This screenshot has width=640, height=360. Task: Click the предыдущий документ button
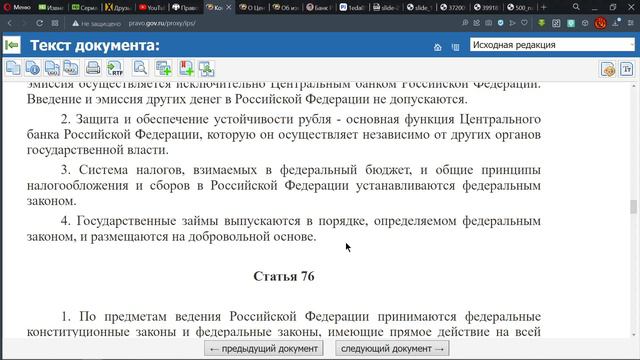(264, 349)
